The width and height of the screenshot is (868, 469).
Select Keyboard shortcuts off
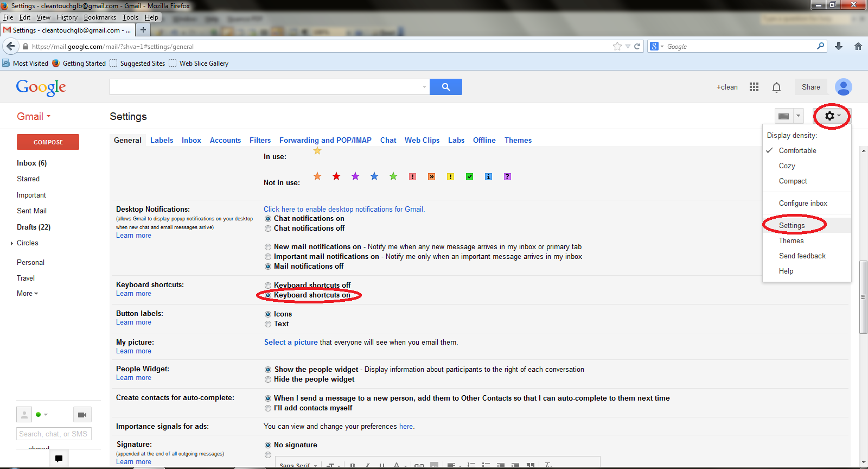[268, 286]
